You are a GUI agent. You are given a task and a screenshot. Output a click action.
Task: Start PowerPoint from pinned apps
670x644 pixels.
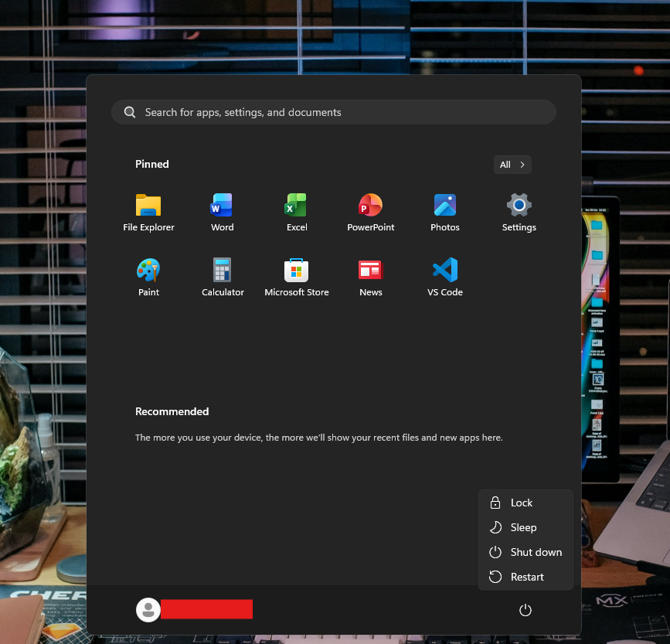370,206
